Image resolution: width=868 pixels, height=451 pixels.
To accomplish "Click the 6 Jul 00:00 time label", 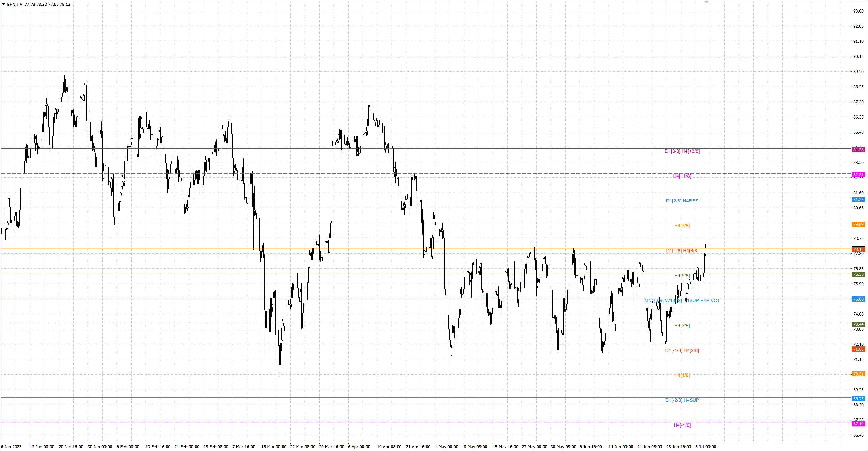I will tap(705, 447).
